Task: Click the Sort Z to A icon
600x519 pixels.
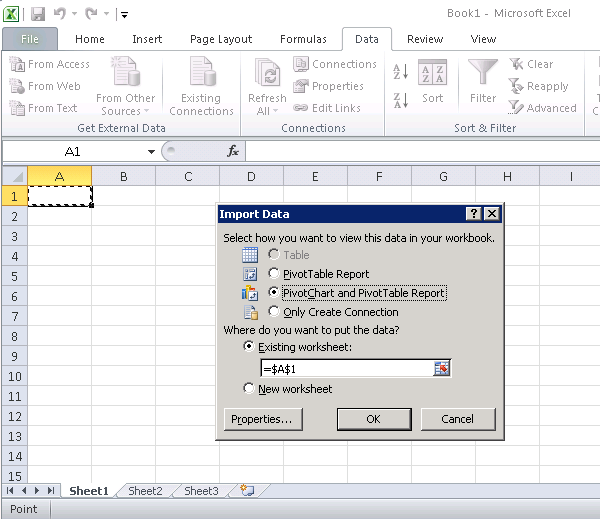Action: [x=400, y=100]
